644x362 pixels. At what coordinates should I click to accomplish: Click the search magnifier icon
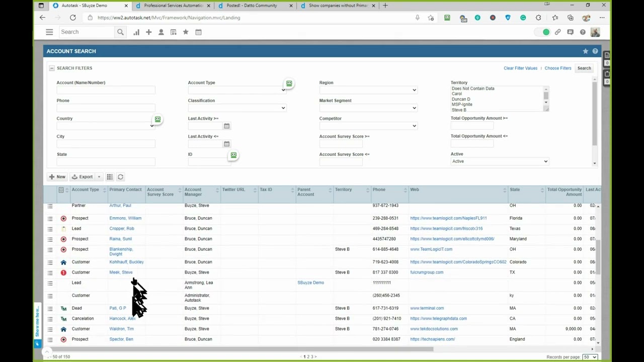click(120, 32)
